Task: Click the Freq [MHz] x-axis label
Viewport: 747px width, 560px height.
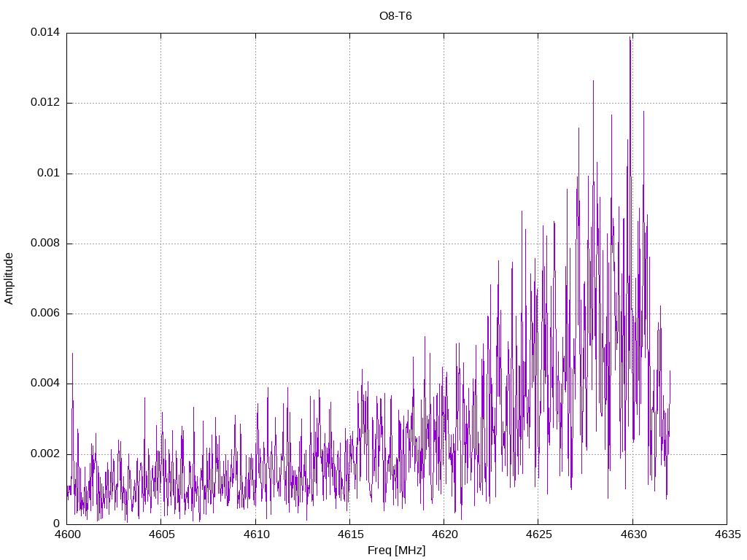Action: pyautogui.click(x=396, y=551)
